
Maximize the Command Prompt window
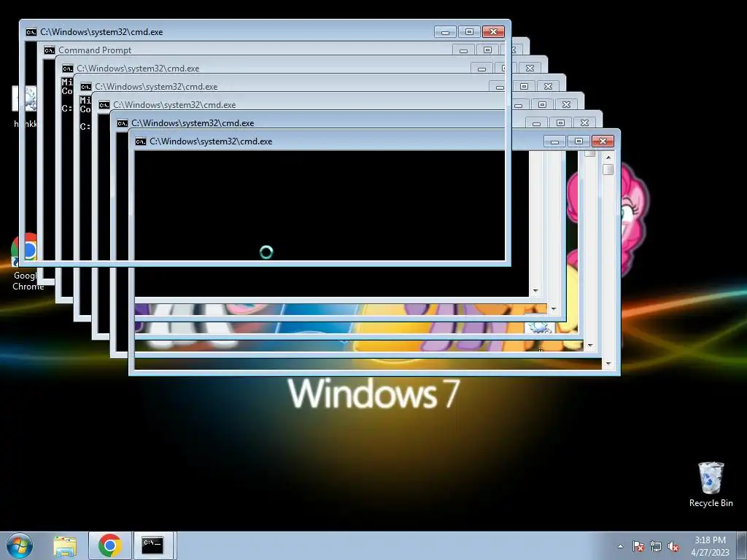(x=487, y=50)
